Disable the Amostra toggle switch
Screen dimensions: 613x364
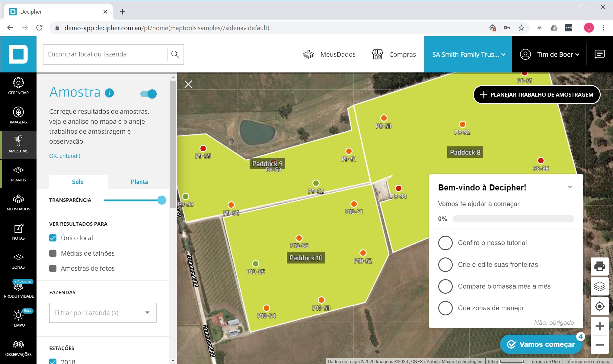(148, 94)
